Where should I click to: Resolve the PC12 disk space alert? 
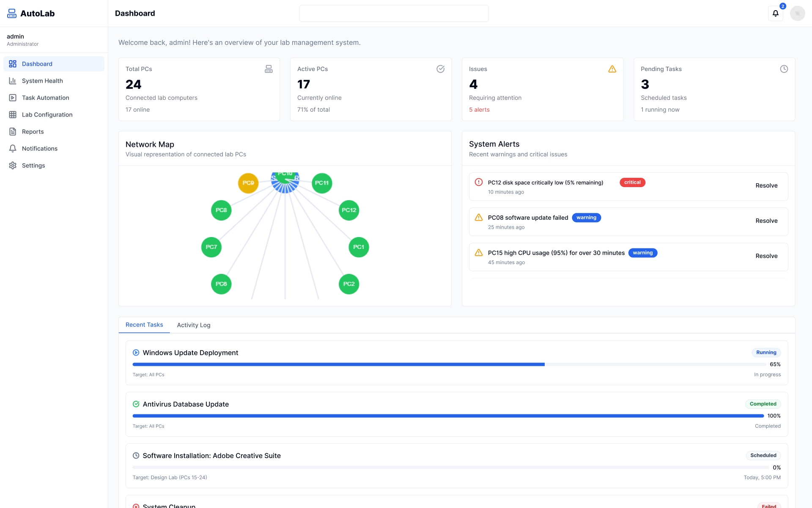point(766,185)
